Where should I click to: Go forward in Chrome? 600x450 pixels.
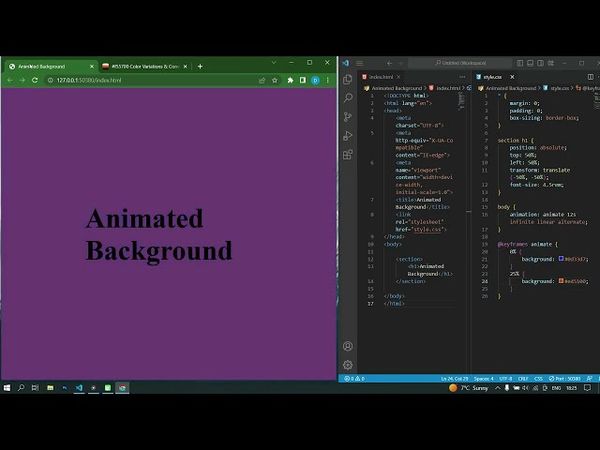[22, 80]
